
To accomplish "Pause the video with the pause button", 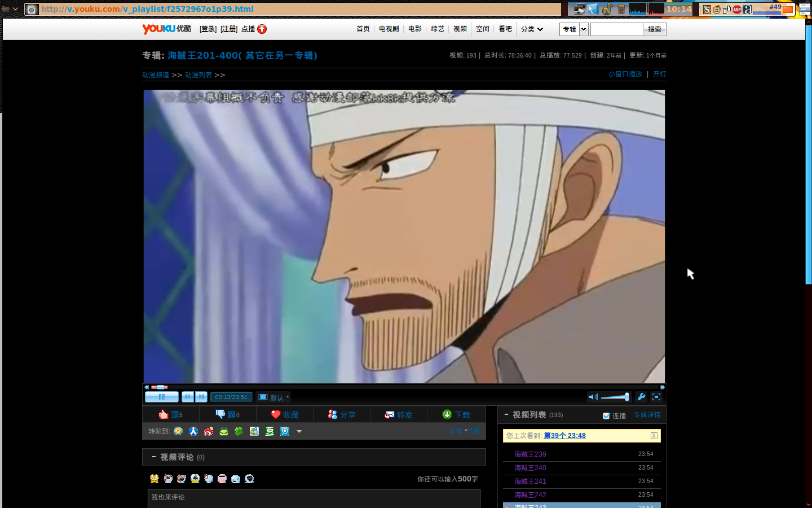I will tap(162, 397).
